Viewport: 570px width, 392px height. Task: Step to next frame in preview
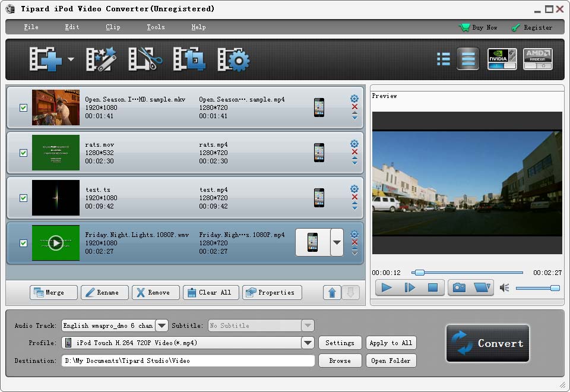410,288
